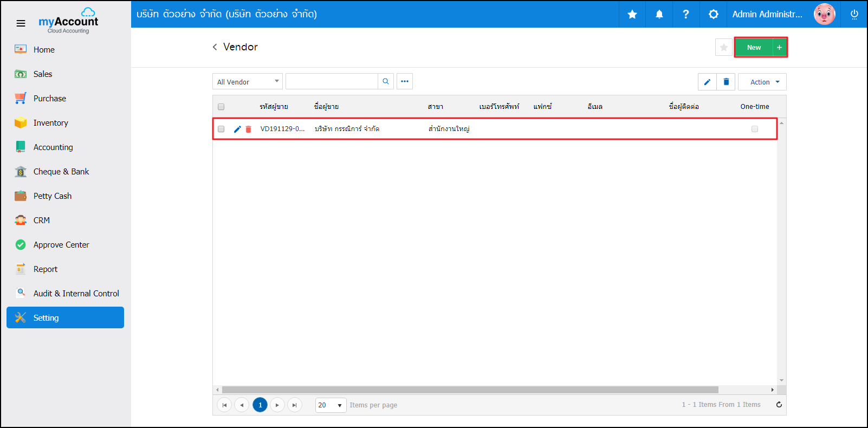Click the search magnifier button

coord(386,81)
